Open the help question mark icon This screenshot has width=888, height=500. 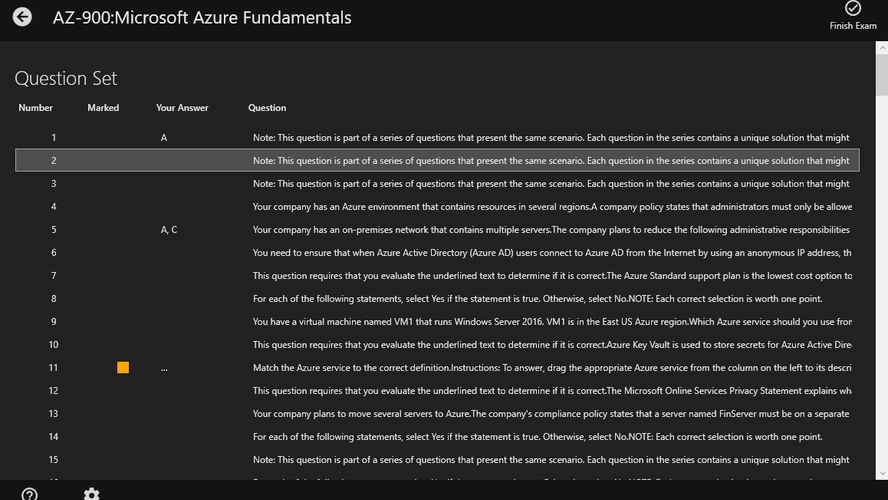[30, 494]
